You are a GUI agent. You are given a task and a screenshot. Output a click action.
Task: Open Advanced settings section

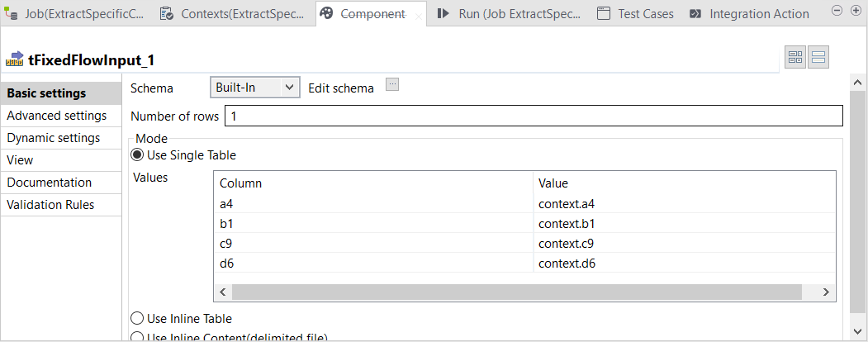tap(56, 116)
